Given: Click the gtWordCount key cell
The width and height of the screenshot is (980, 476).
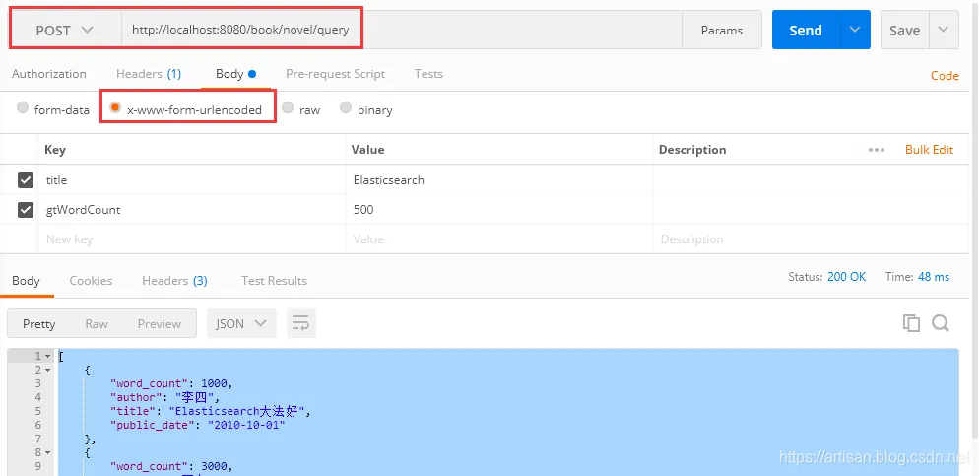Looking at the screenshot, I should pos(192,210).
